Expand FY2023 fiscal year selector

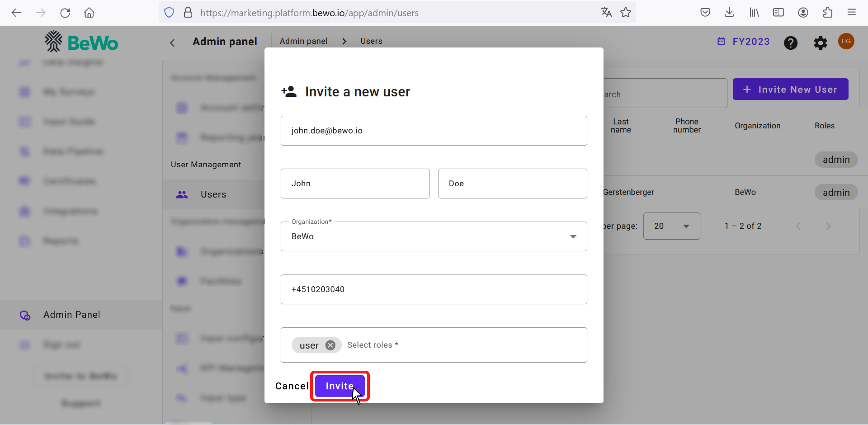[x=744, y=42]
